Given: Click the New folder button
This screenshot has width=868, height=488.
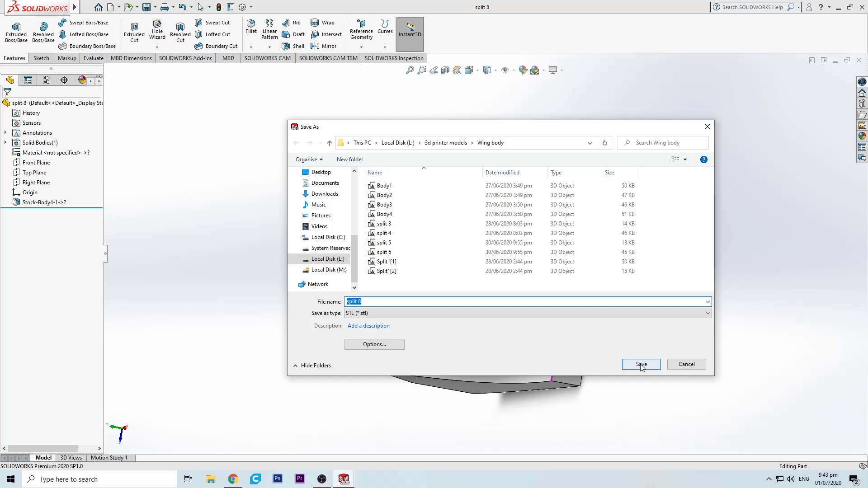Looking at the screenshot, I should point(349,160).
